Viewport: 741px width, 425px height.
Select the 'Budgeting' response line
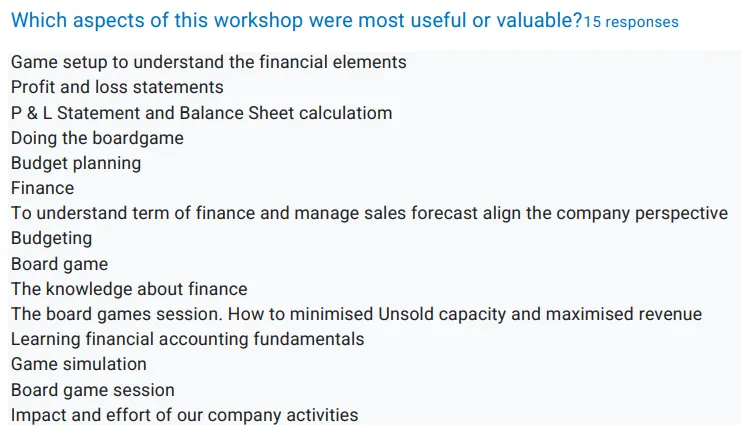click(51, 238)
